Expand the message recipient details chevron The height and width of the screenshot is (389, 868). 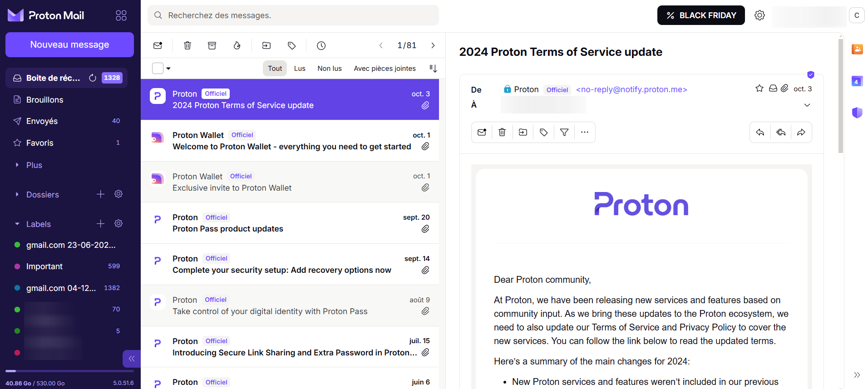point(807,105)
